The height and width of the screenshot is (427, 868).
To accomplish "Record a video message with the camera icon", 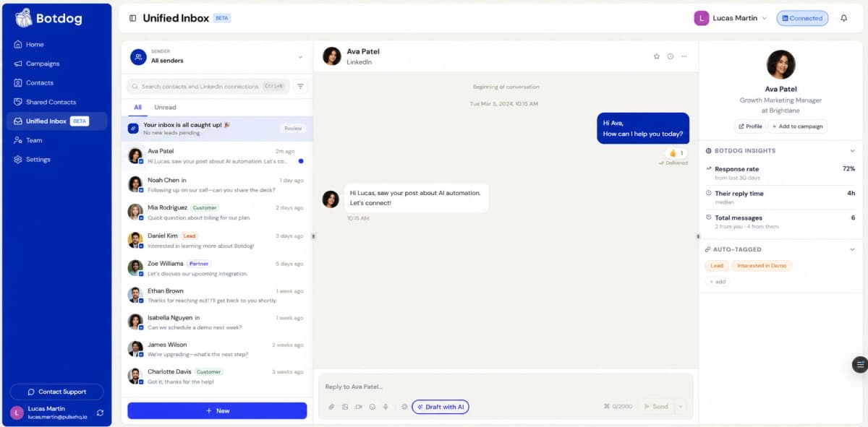I will pyautogui.click(x=359, y=407).
